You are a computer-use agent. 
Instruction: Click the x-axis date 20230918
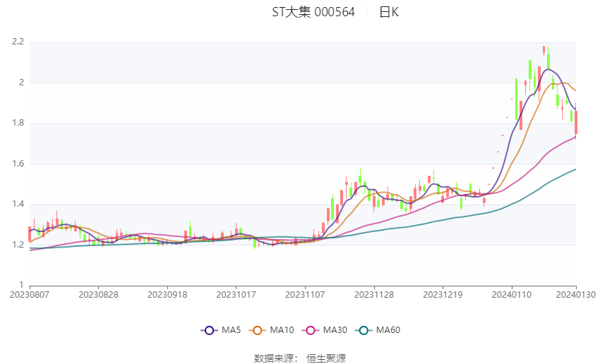click(x=167, y=295)
